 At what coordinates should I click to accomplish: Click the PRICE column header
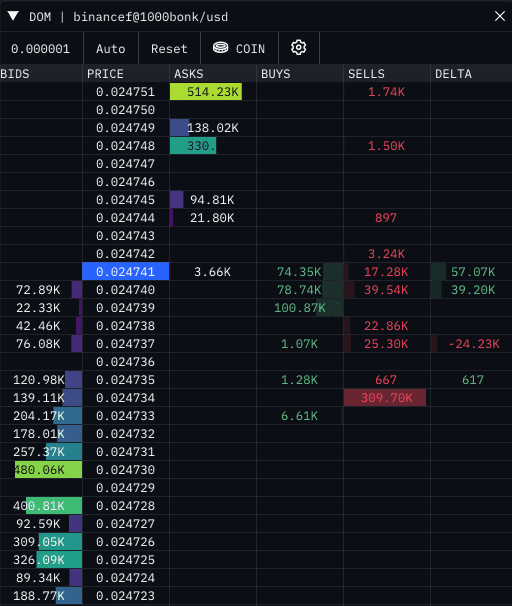[105, 73]
